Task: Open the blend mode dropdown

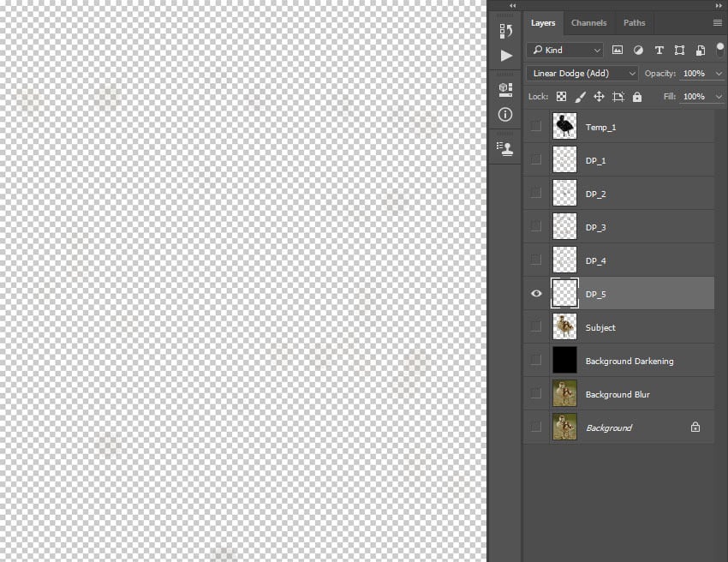Action: tap(582, 73)
